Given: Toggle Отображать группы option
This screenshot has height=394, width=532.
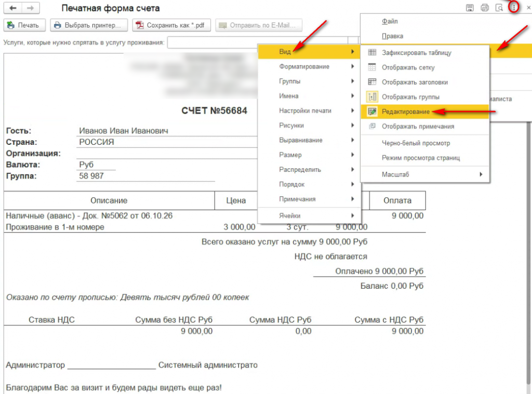Looking at the screenshot, I should point(425,97).
